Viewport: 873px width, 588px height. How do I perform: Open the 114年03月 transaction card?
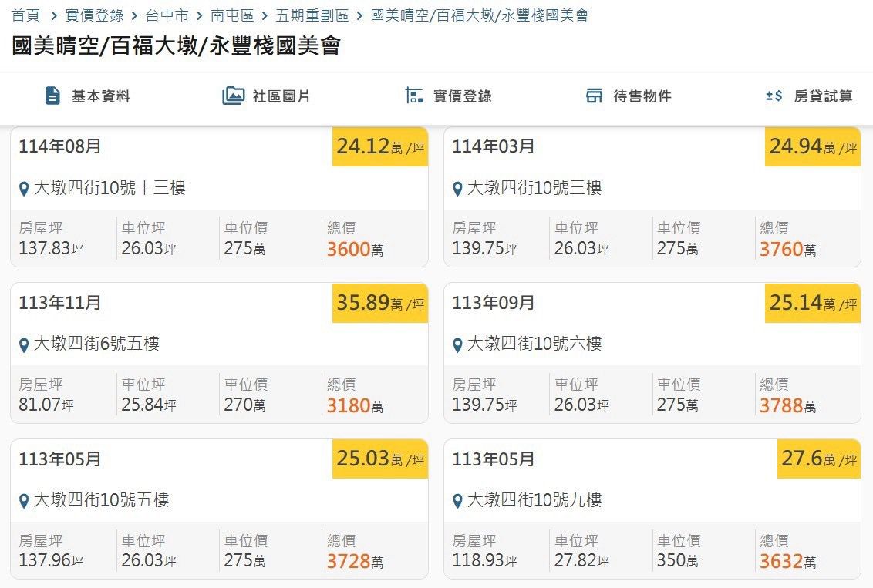coord(652,197)
